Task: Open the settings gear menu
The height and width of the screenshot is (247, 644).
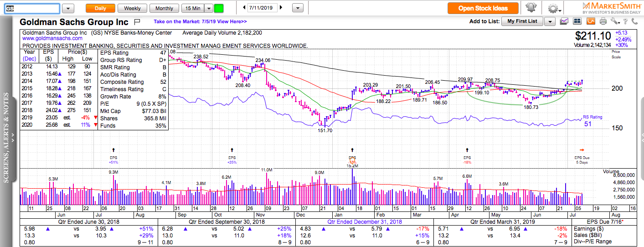Action: 553,8
